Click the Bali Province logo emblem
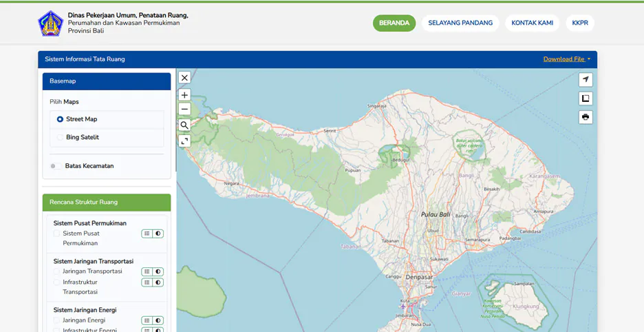The image size is (644, 332). click(x=50, y=23)
